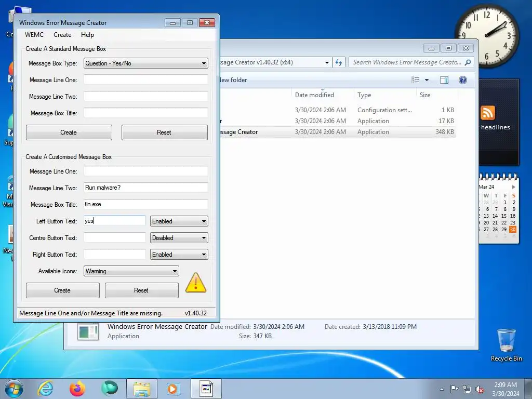
Task: Expand the Available Icons dropdown
Action: pos(131,271)
